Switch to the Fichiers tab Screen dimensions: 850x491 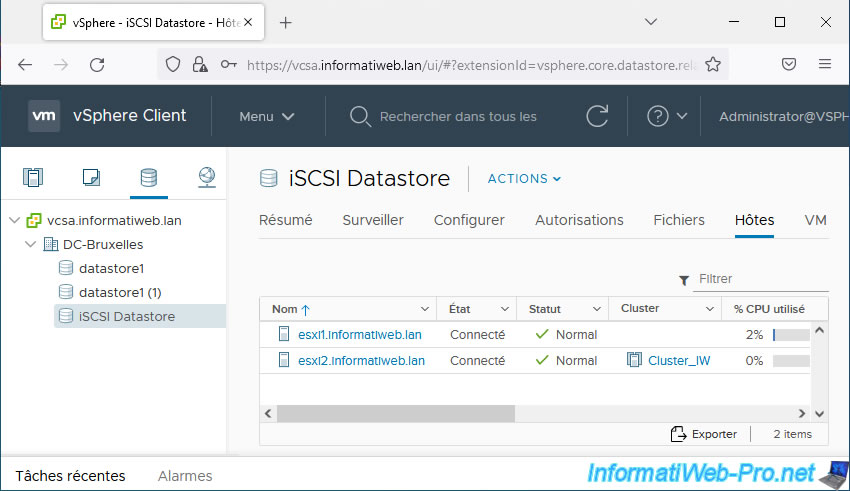[x=679, y=220]
